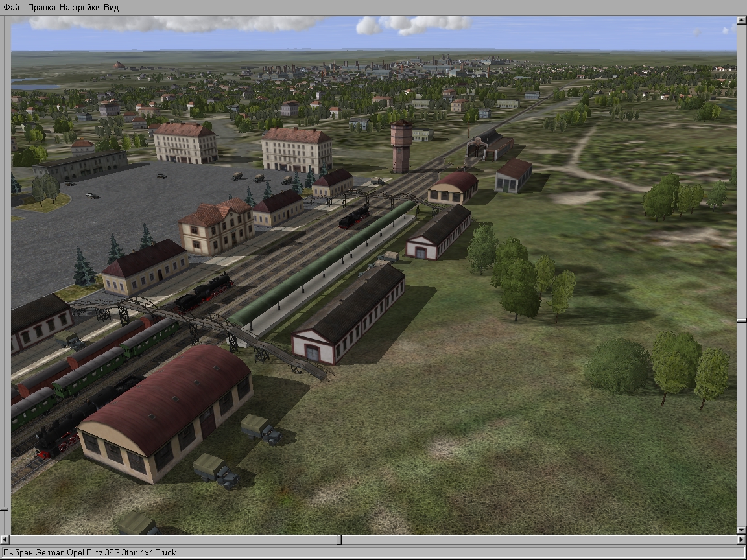Select the red-roofed hangar in the foreground
The image size is (747, 560).
(165, 412)
